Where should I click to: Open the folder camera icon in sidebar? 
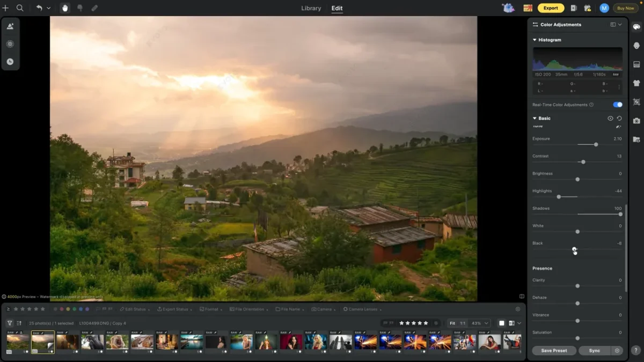pyautogui.click(x=636, y=139)
